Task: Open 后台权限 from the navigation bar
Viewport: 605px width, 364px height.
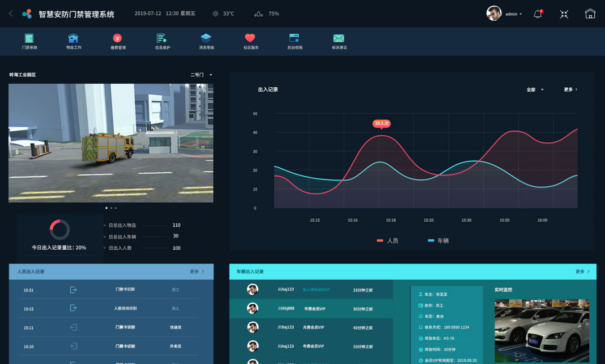Action: point(294,39)
